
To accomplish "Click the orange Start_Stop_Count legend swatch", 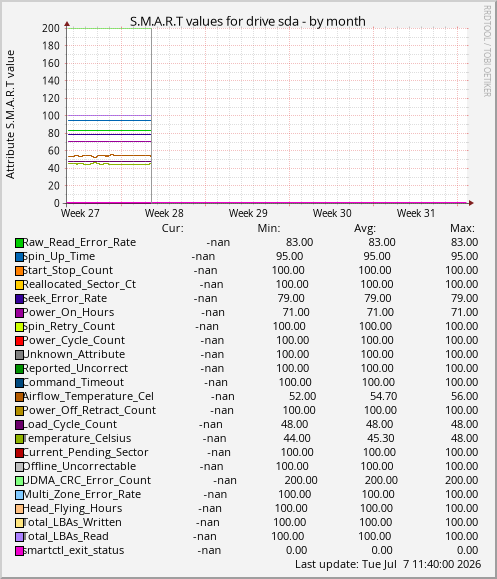I will point(19,271).
